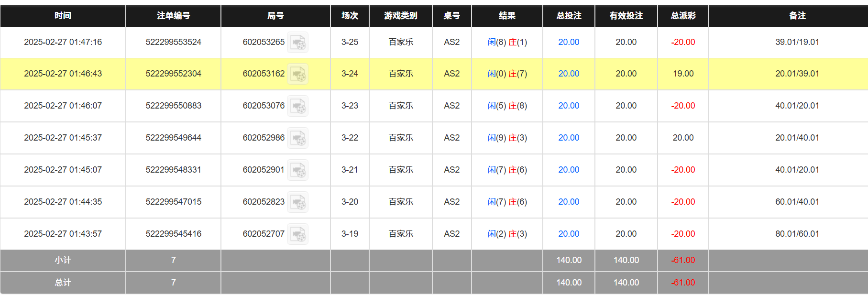Click result 闲(9) 庄(3) in row 3-22

pyautogui.click(x=507, y=138)
